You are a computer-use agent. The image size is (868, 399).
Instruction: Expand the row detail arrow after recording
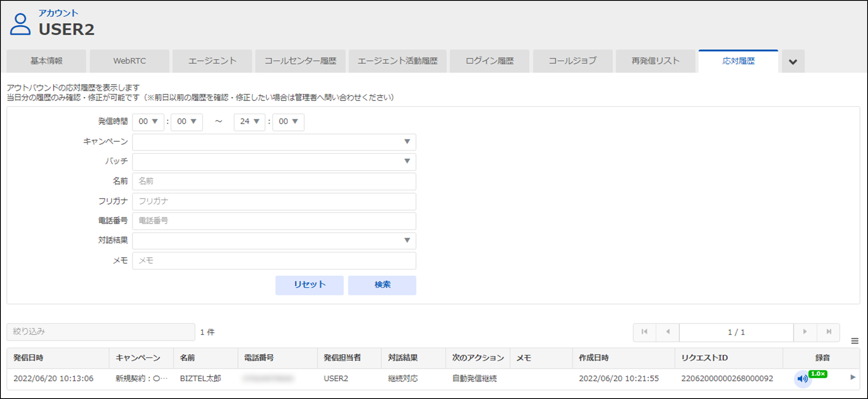point(853,377)
